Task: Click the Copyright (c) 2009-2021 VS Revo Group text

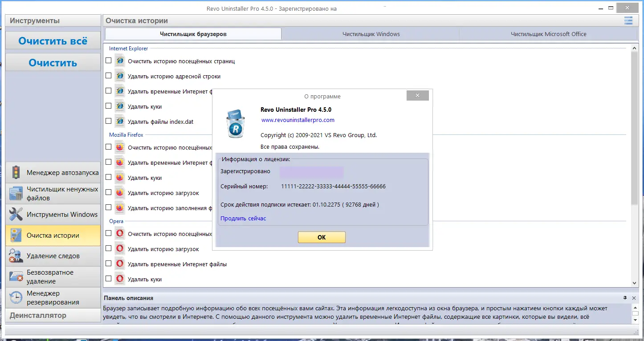Action: [318, 135]
